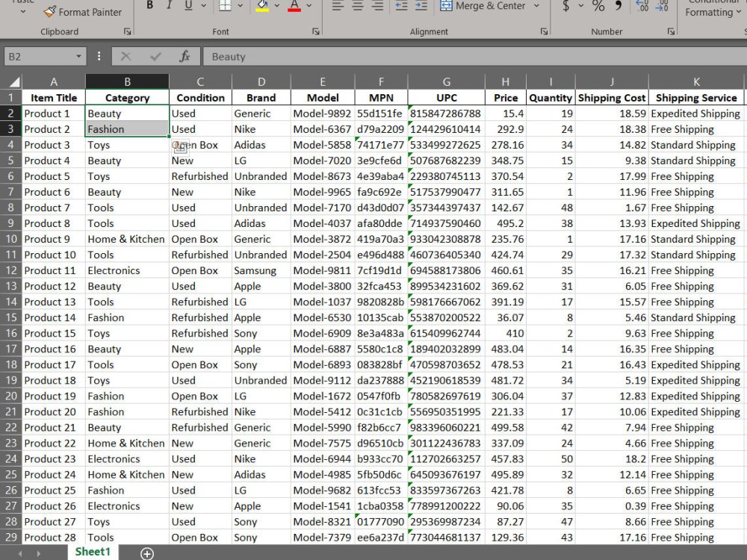The height and width of the screenshot is (560, 747).
Task: Align text left
Action: pos(338,6)
